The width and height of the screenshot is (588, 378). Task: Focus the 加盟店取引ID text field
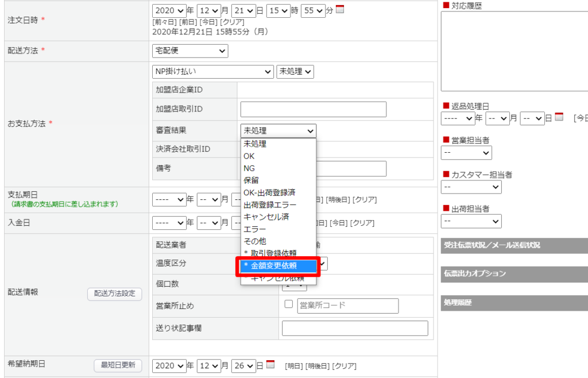(313, 109)
